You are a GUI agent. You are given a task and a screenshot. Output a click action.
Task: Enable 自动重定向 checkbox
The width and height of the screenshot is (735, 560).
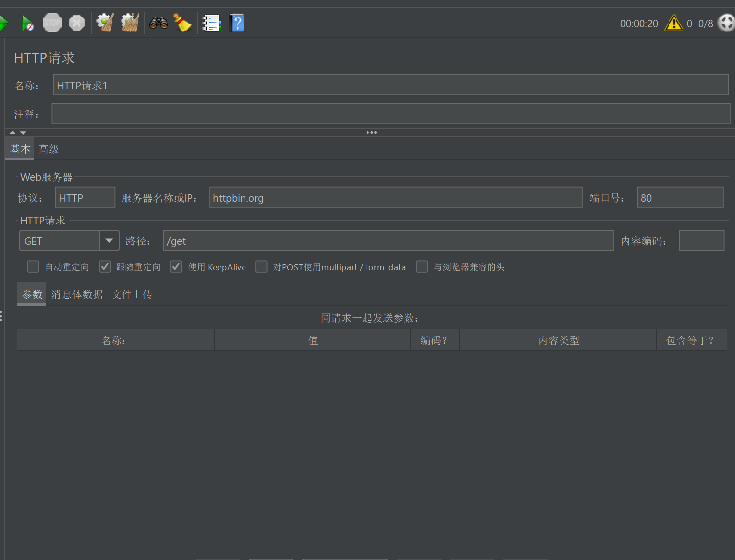pos(33,267)
